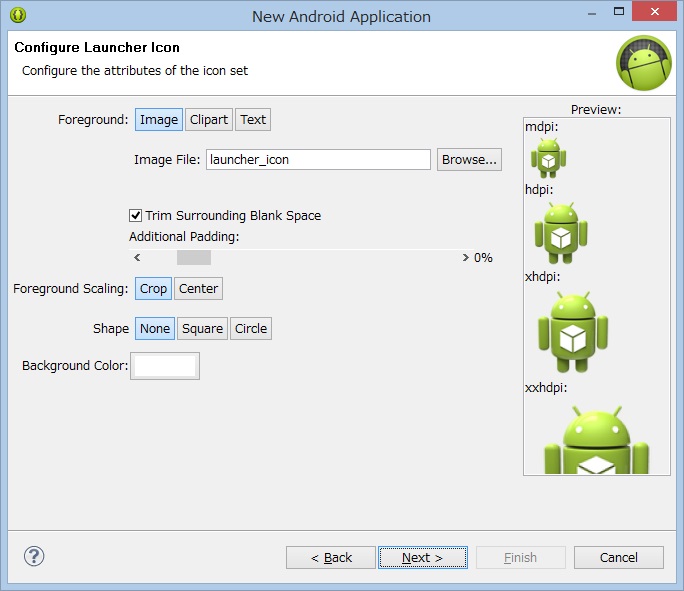Choose Center foreground scaling

click(x=198, y=288)
